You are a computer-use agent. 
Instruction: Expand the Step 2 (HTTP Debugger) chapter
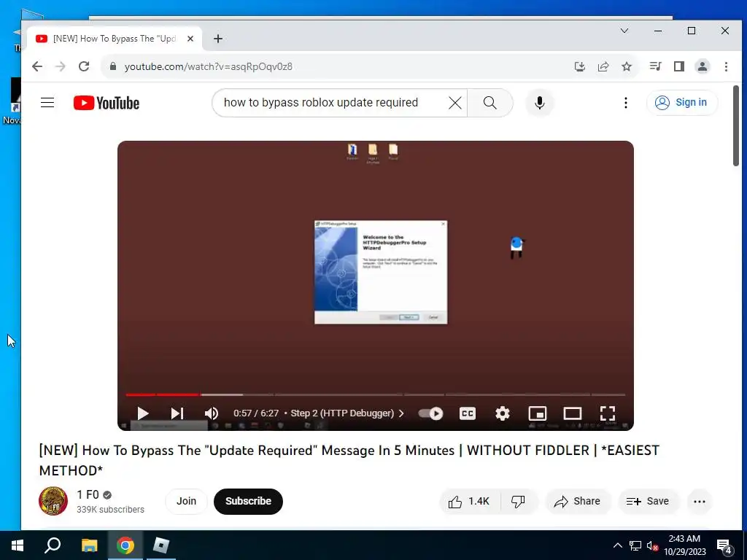coord(347,413)
